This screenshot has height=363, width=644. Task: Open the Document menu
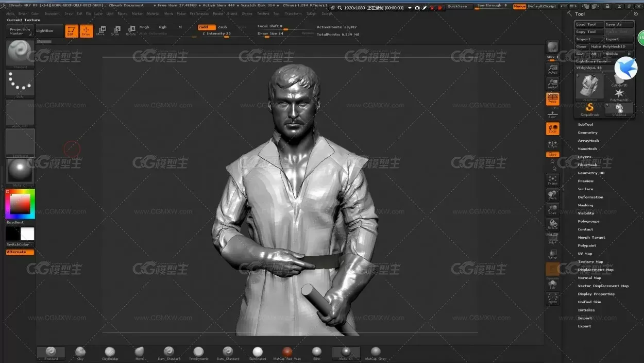coord(52,14)
